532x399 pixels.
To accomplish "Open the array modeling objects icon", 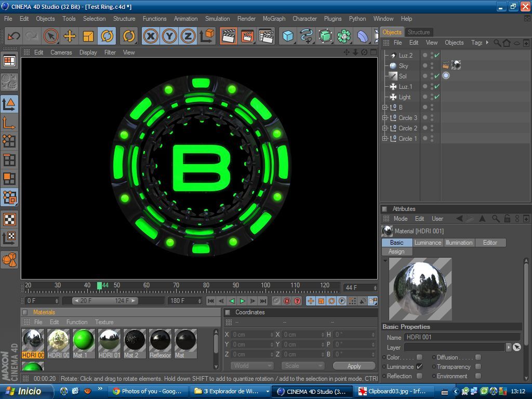I will pyautogui.click(x=344, y=36).
